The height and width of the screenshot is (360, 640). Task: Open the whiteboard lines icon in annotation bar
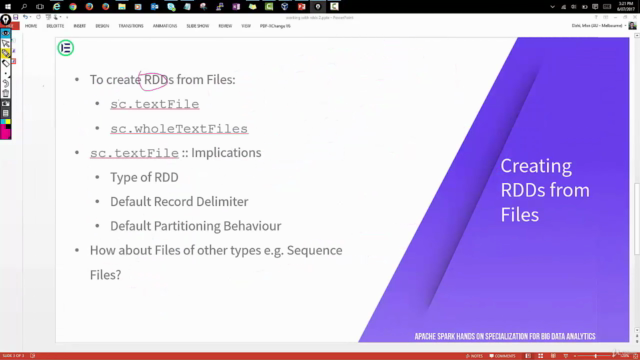[6, 113]
